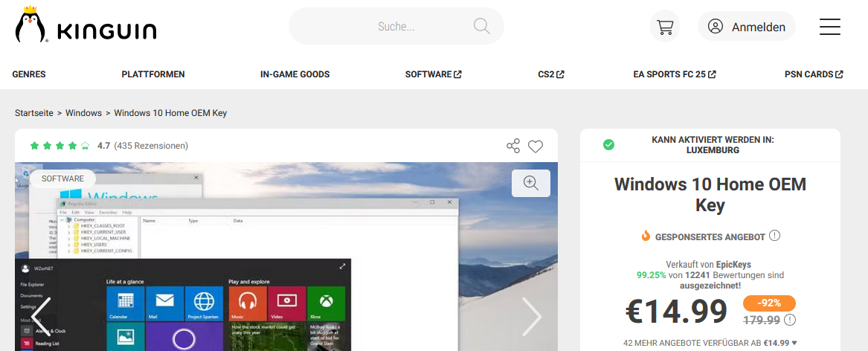The height and width of the screenshot is (351, 868).
Task: Click the €14.99 price
Action: 676,312
